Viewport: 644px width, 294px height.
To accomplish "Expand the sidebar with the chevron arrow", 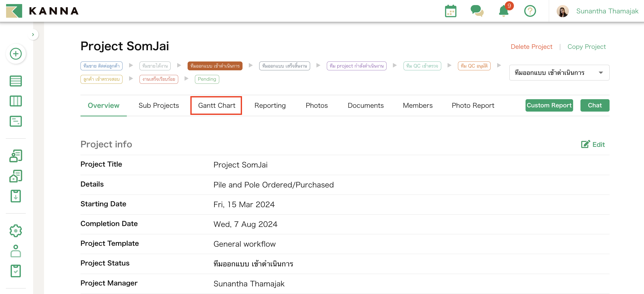I will click(33, 34).
